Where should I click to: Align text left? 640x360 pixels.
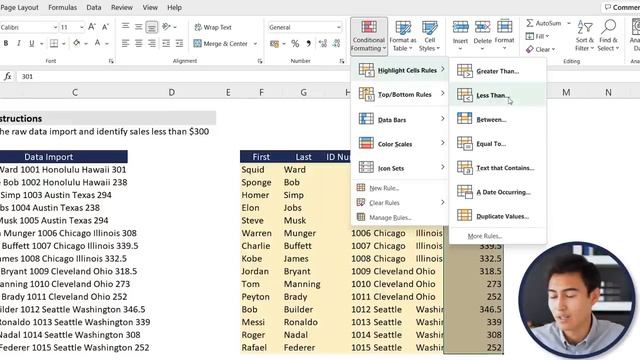pyautogui.click(x=126, y=43)
